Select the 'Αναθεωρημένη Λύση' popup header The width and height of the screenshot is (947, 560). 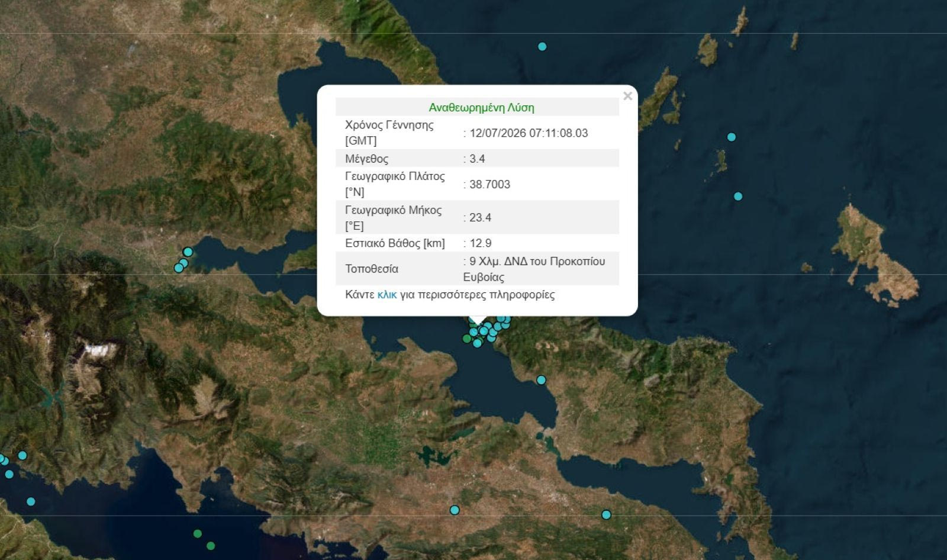coord(481,107)
